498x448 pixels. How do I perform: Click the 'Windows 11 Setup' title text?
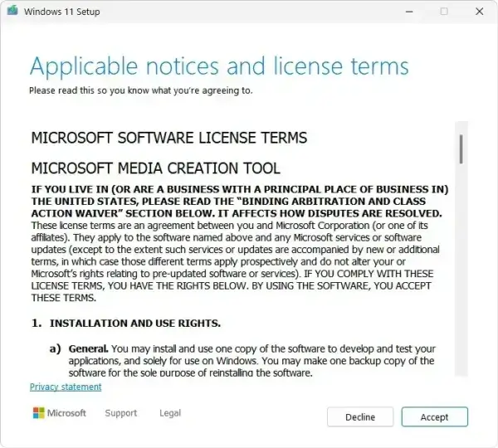point(62,12)
